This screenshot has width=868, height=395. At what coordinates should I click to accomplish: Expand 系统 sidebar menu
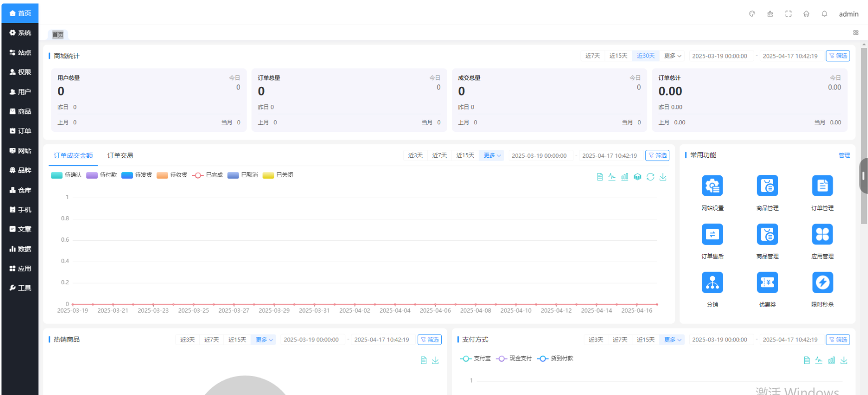(20, 33)
